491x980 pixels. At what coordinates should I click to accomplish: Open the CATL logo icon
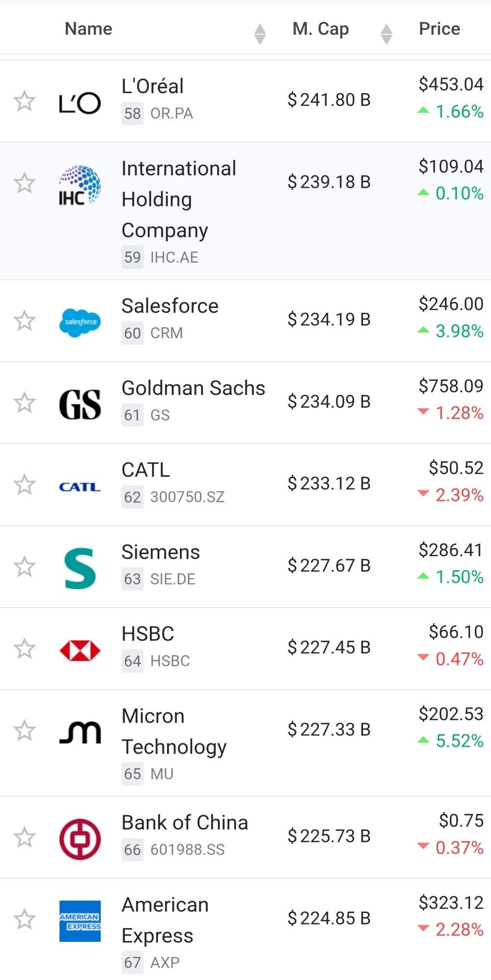80,487
